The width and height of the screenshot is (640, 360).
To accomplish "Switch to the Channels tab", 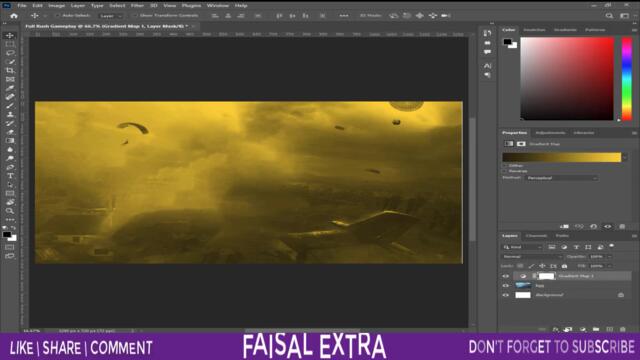I will [x=536, y=236].
